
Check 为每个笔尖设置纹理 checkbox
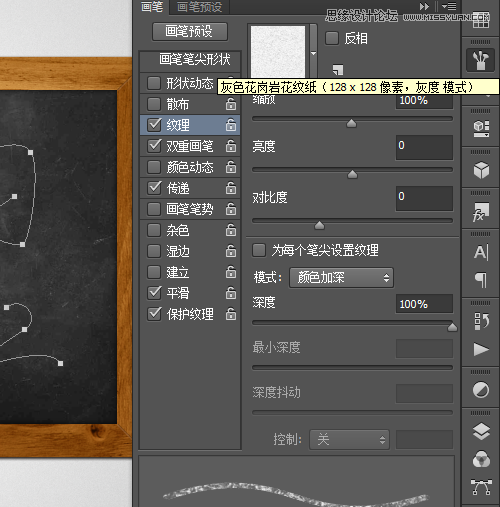pyautogui.click(x=259, y=250)
